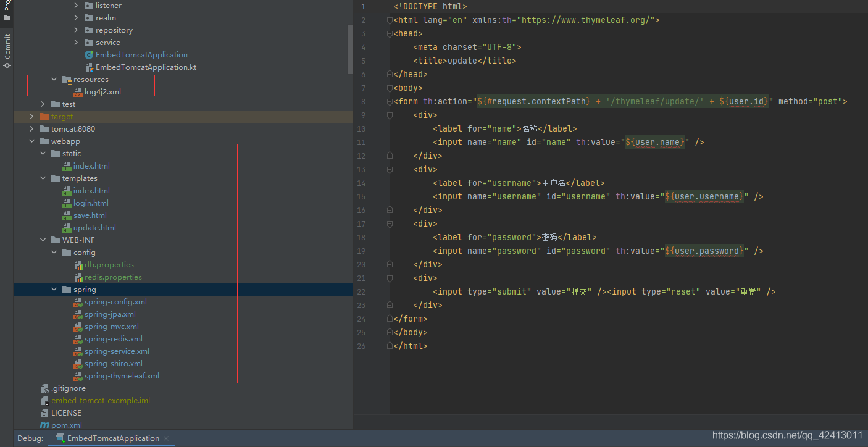The width and height of the screenshot is (868, 447).
Task: Collapse the static folder
Action: point(43,154)
